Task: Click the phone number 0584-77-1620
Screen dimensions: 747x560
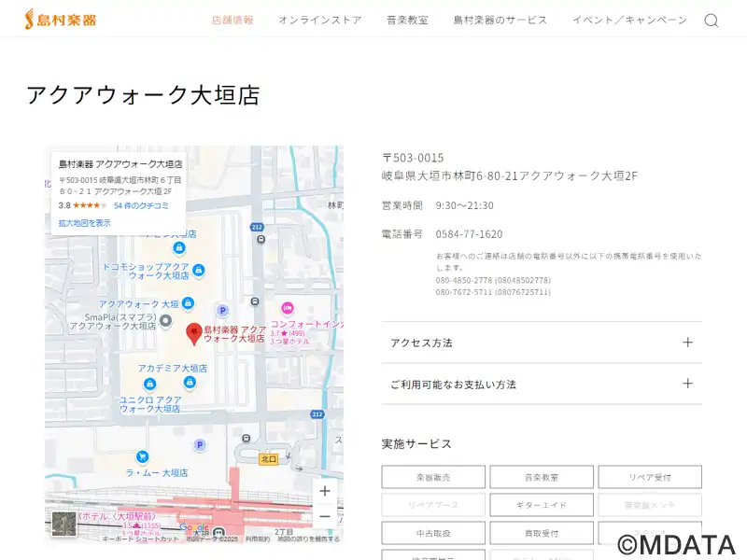Action: pyautogui.click(x=470, y=234)
